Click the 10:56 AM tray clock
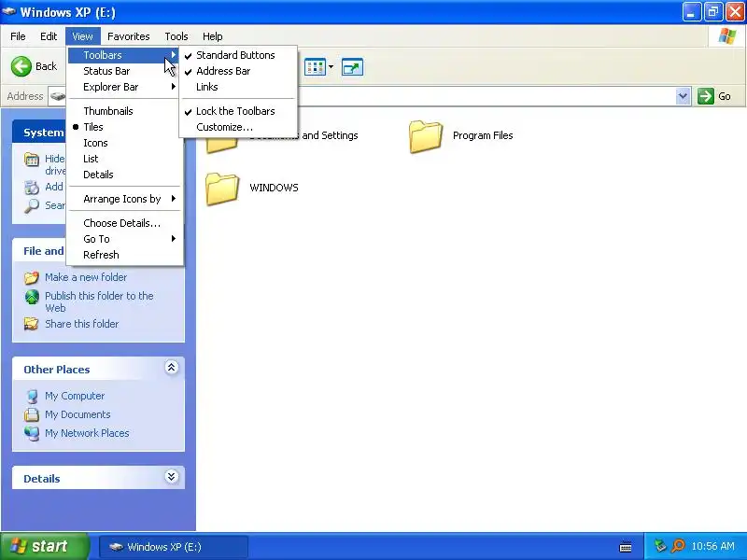Screen dimensions: 747x560 (712, 546)
